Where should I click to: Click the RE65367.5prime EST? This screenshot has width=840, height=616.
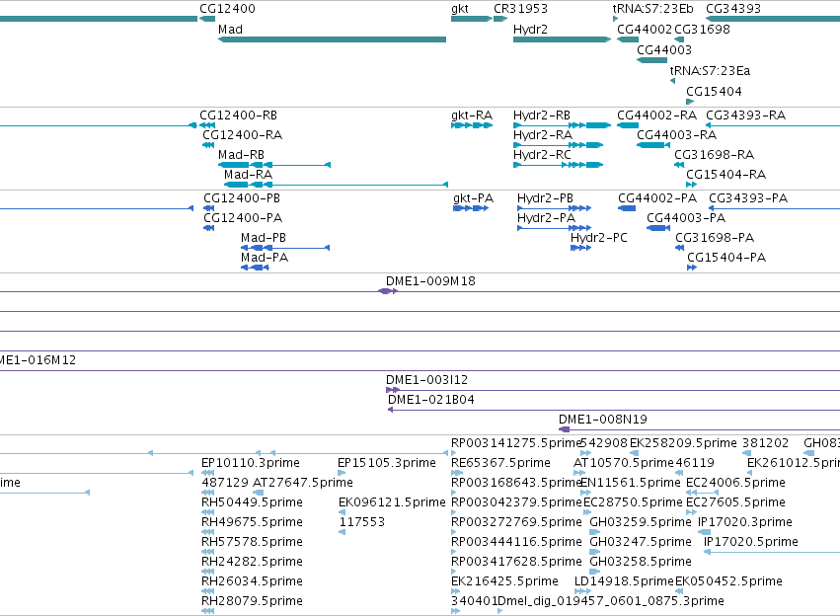[500, 463]
